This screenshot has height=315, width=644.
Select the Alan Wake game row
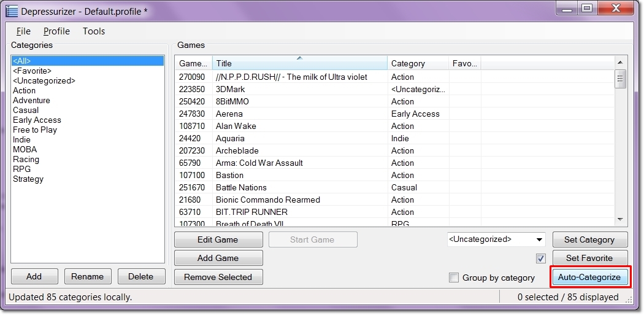394,126
